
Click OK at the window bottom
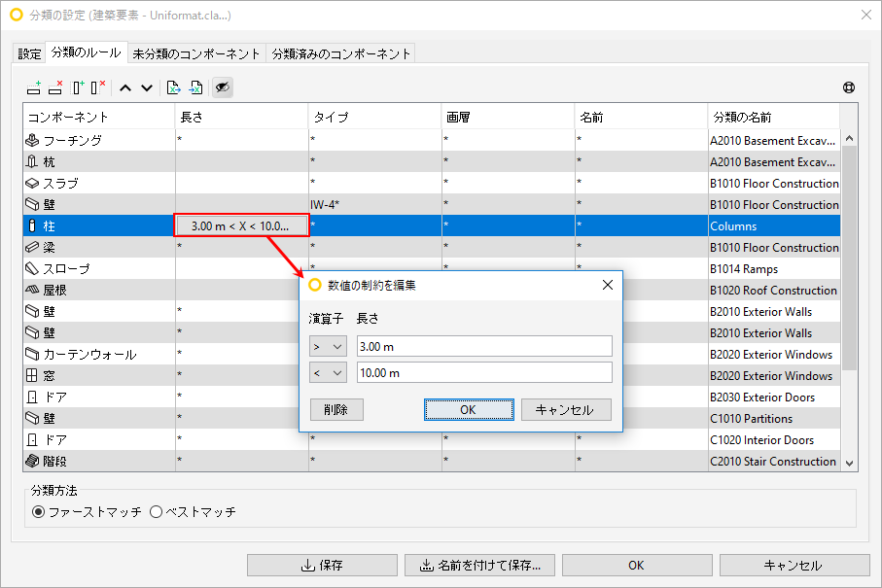coord(637,565)
